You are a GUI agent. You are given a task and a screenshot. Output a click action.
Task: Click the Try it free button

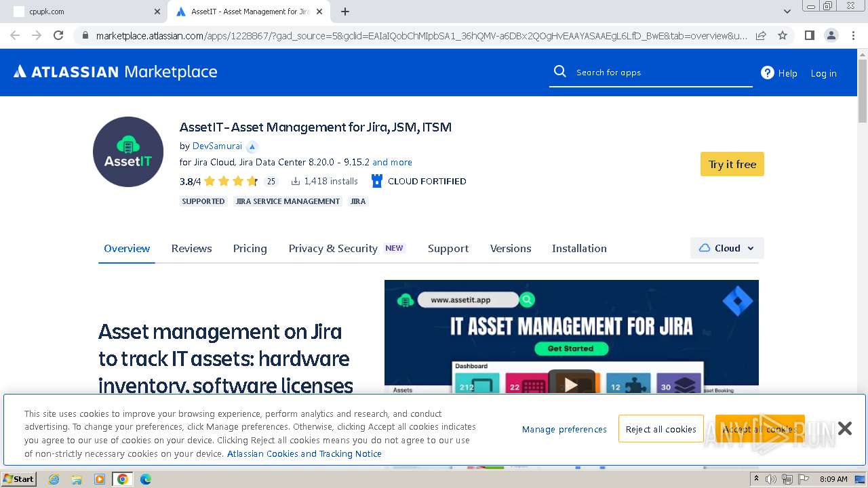click(732, 164)
